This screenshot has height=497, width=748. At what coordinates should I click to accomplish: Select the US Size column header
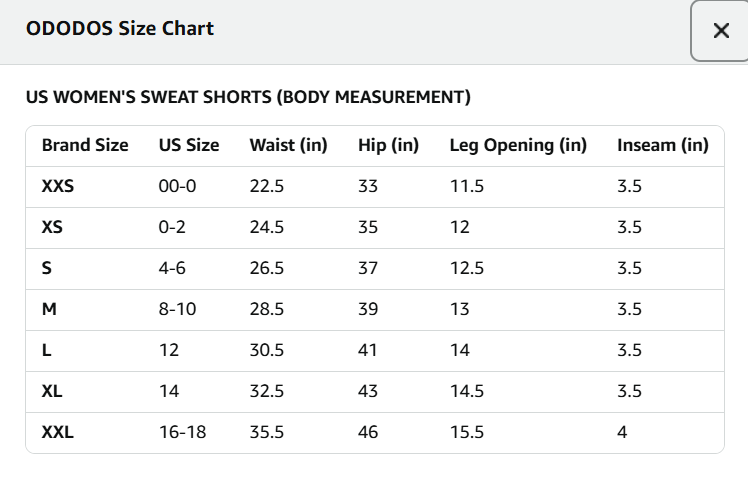189,145
